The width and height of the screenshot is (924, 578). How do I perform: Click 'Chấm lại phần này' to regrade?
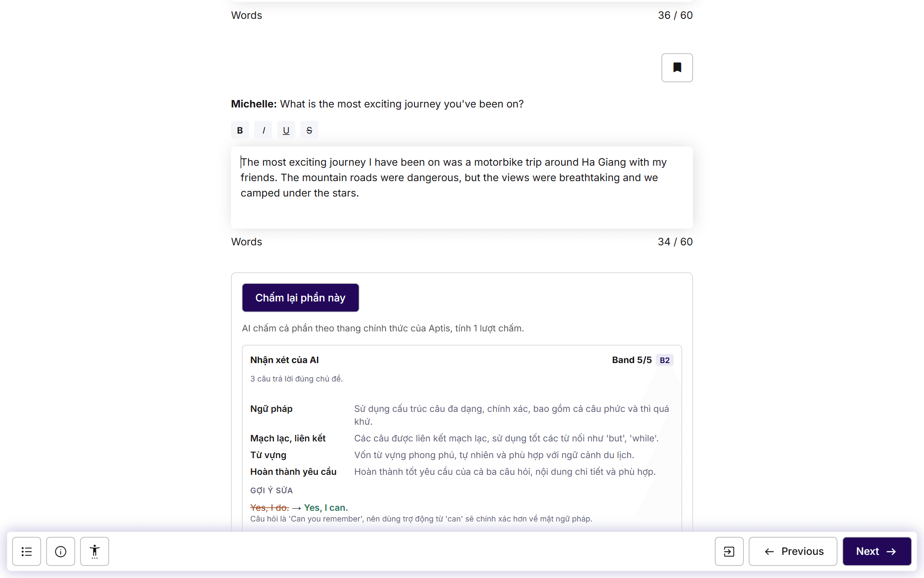[300, 298]
